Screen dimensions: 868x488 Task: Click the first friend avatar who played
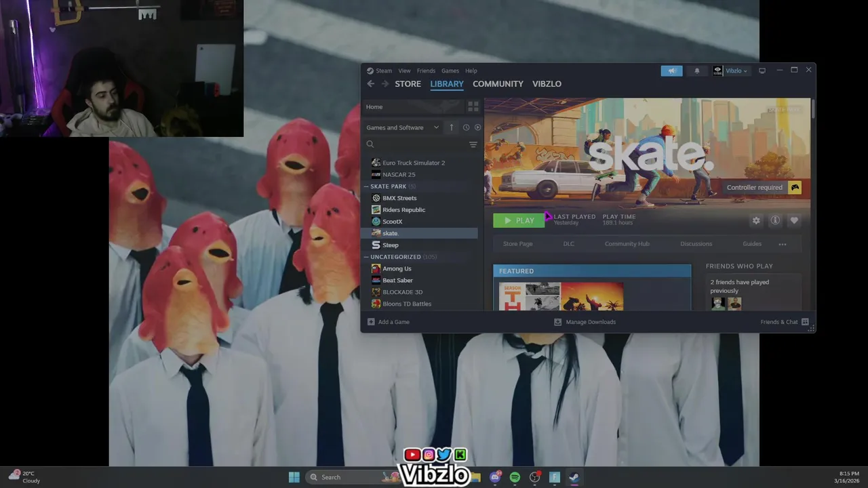[718, 304]
